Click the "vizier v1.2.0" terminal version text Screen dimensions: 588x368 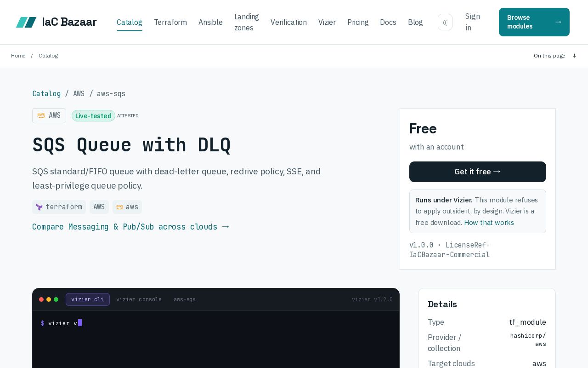tap(372, 299)
